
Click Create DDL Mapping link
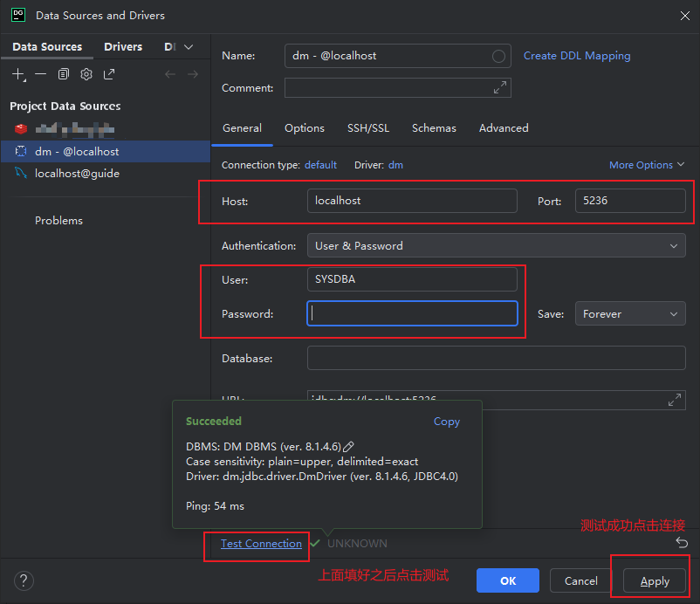[x=577, y=56]
